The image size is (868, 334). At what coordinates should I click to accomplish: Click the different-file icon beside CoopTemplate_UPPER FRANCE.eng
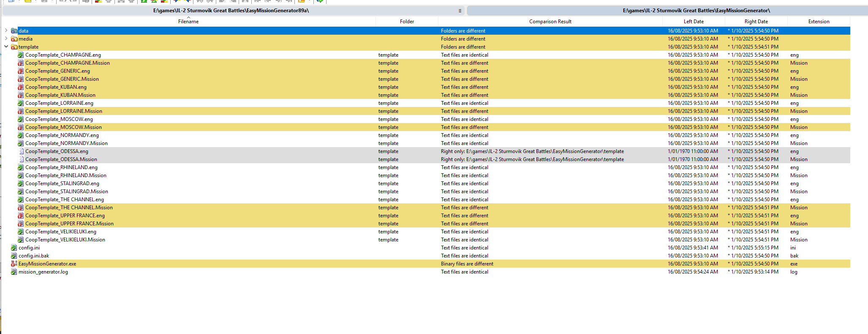click(21, 216)
